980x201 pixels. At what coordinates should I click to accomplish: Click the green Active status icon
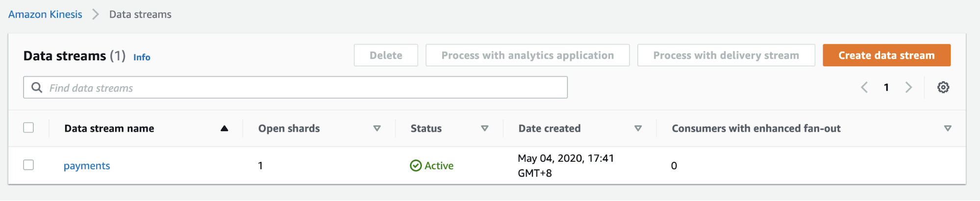pos(416,166)
